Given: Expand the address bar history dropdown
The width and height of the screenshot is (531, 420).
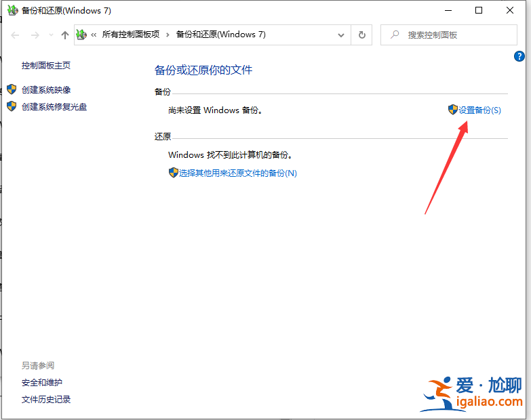Looking at the screenshot, I should tap(341, 35).
